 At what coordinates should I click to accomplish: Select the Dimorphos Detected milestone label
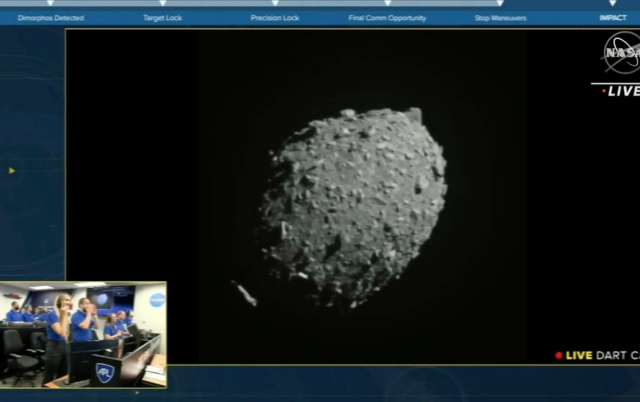tap(50, 18)
